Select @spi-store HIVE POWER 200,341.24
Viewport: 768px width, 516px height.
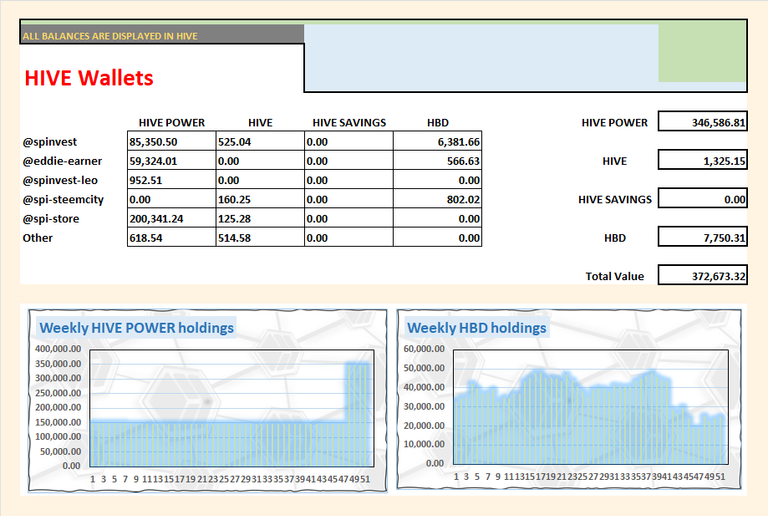tap(171, 218)
